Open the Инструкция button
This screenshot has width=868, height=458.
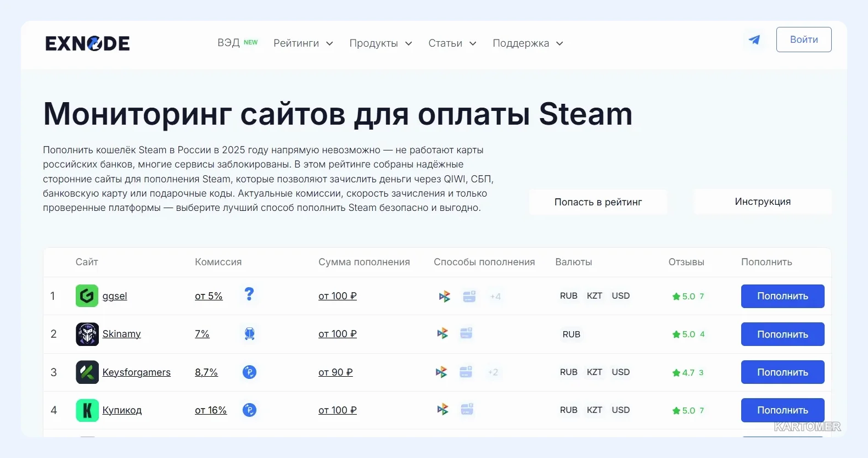(x=763, y=202)
